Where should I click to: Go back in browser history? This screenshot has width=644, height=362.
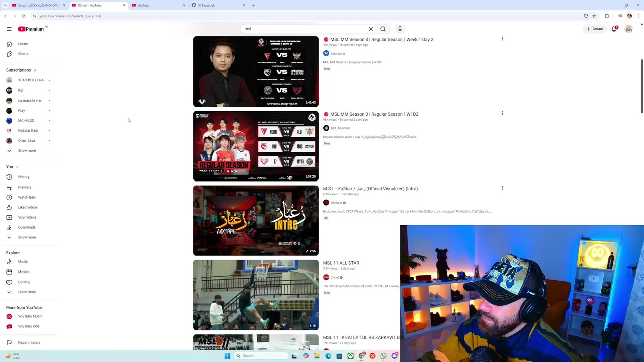[x=6, y=16]
